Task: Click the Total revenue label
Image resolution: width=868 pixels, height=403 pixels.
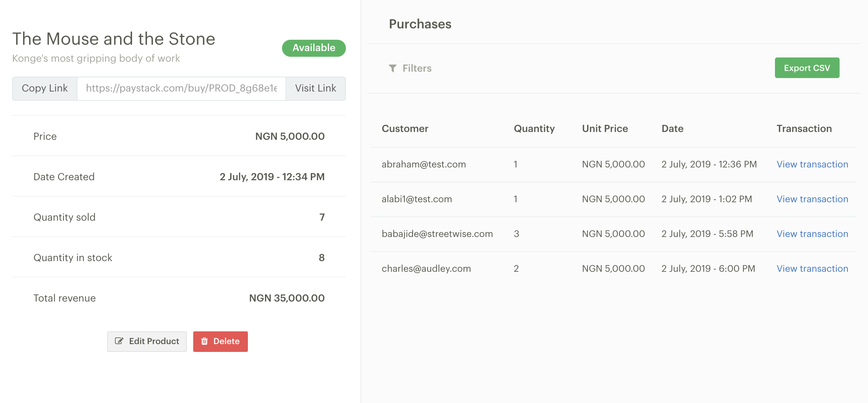Action: point(65,298)
